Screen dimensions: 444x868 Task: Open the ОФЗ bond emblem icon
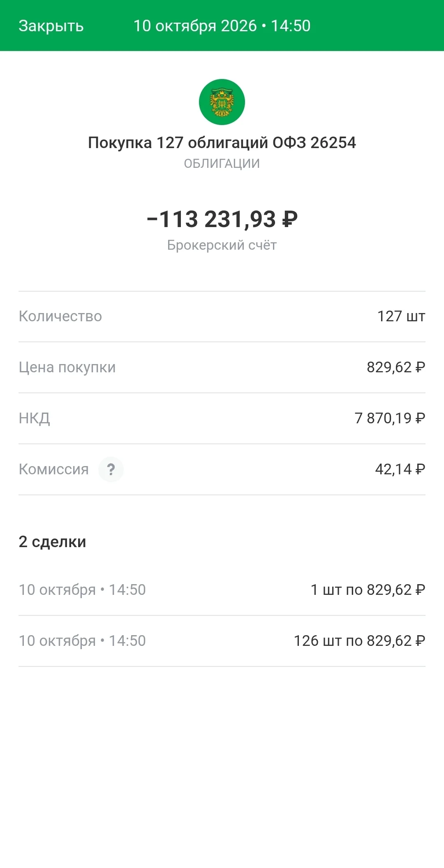point(222,102)
